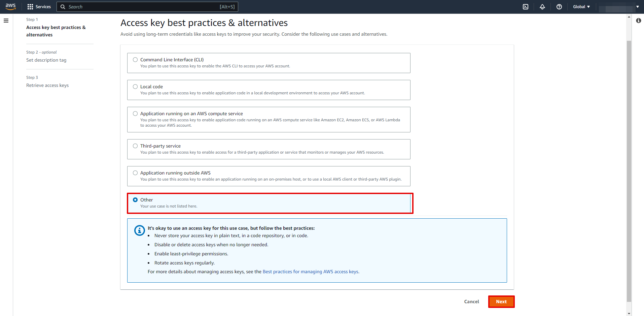Viewport: 644px width, 316px height.
Task: Toggle the left hamburger navigation menu
Action: pos(6,21)
